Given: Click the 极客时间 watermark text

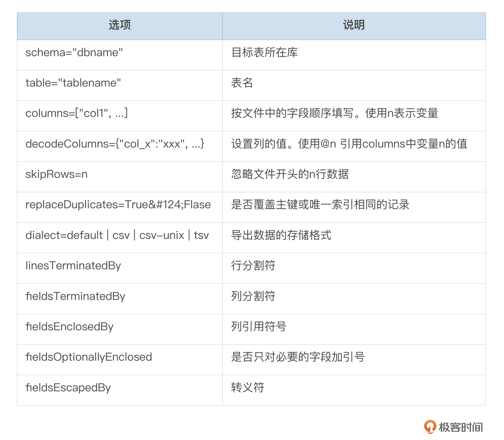Looking at the screenshot, I should point(461,427).
